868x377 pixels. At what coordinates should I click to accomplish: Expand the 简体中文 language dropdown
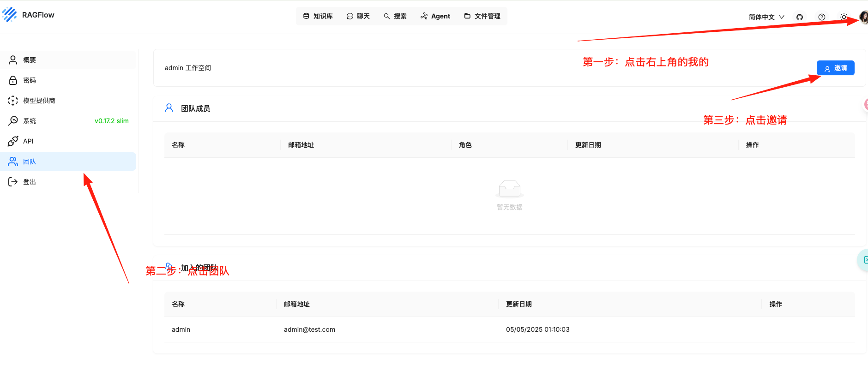point(766,17)
